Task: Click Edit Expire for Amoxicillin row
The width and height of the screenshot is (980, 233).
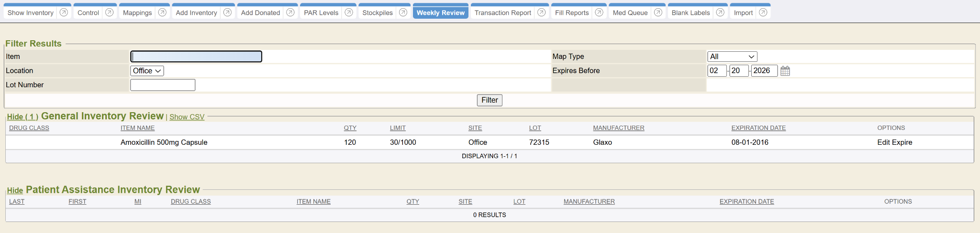Action: tap(894, 142)
